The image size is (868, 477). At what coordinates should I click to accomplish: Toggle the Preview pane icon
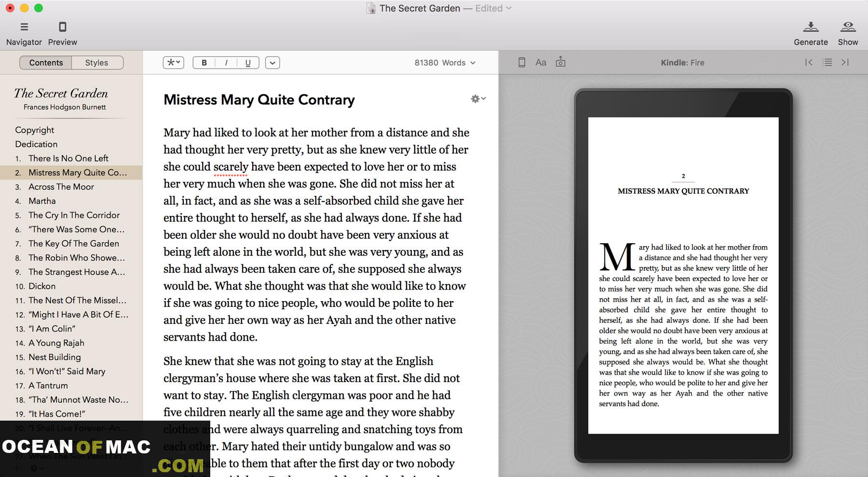(x=62, y=27)
